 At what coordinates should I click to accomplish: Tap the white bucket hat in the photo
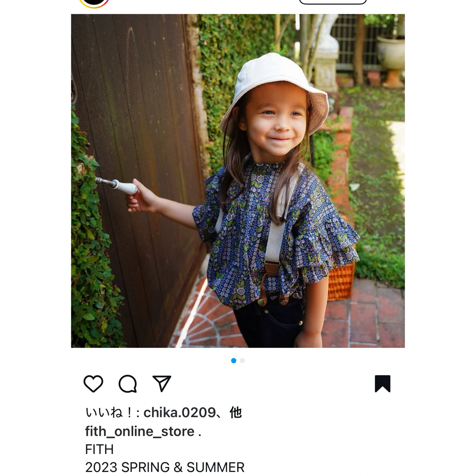[275, 91]
